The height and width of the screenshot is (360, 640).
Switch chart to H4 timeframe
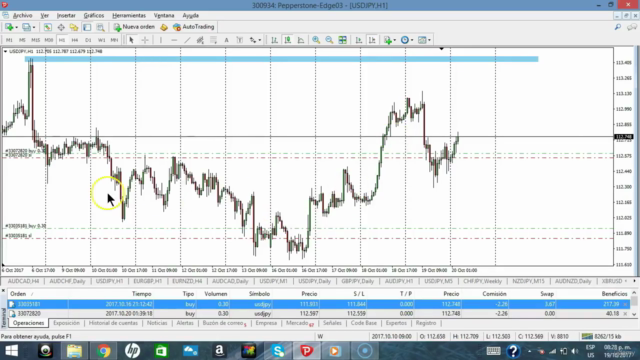coord(75,40)
